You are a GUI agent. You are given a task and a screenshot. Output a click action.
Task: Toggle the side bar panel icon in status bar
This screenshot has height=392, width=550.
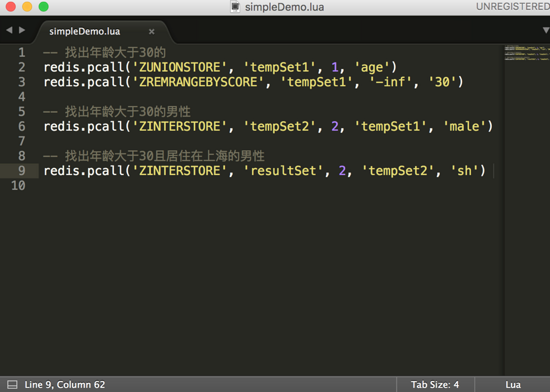coord(12,385)
